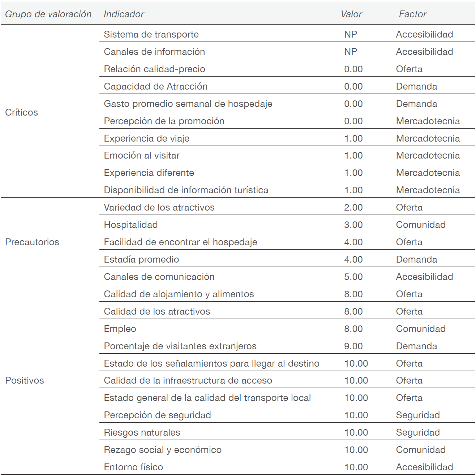Select the 'Factor' column header

pos(412,14)
